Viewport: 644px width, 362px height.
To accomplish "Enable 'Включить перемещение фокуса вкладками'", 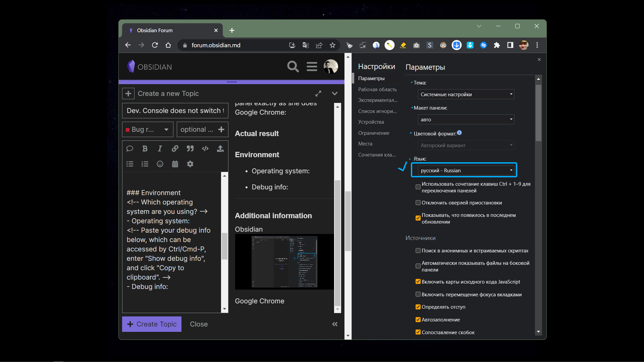I will pyautogui.click(x=418, y=295).
